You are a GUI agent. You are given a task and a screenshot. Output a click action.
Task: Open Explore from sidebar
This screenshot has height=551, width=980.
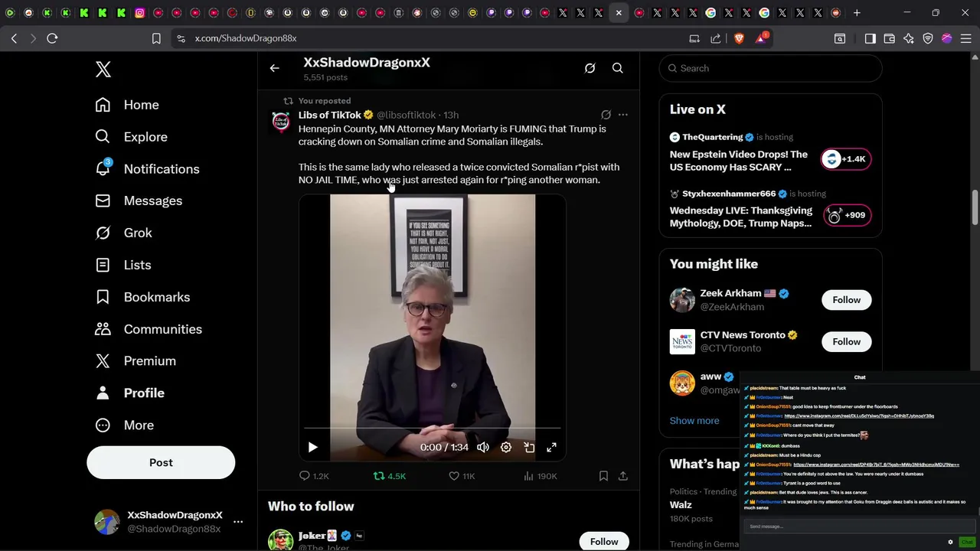[x=131, y=137]
